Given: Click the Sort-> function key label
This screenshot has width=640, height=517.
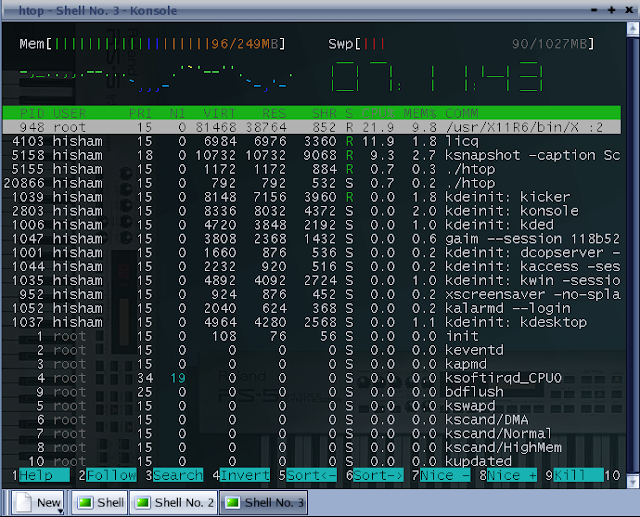Looking at the screenshot, I should [x=378, y=475].
